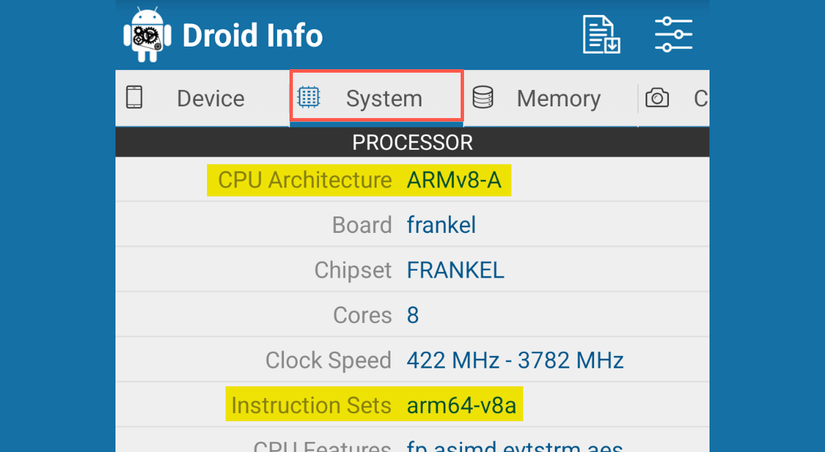Tap the Instruction Sets label
Screen dimensions: 825x452
pyautogui.click(x=311, y=405)
